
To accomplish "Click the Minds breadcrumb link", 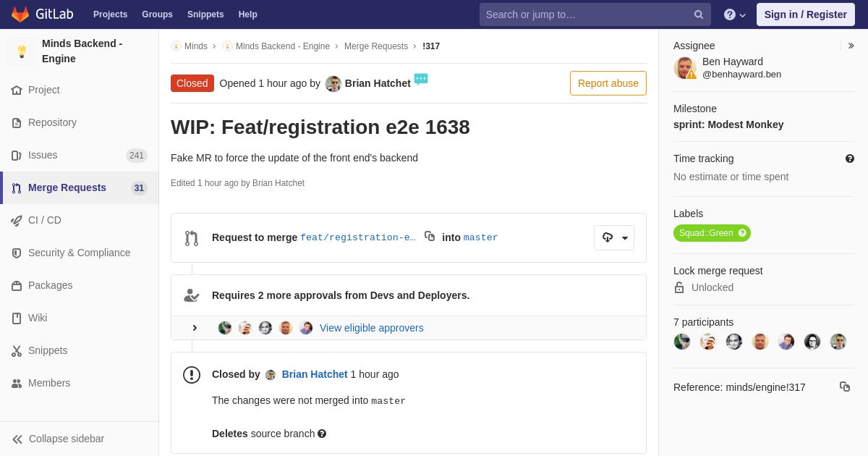I will (196, 46).
